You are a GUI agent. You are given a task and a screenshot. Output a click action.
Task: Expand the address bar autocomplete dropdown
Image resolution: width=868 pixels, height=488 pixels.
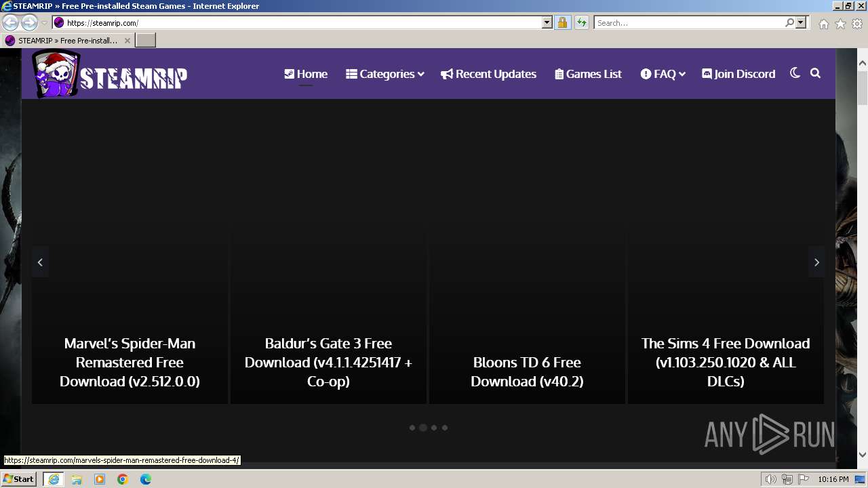point(547,23)
